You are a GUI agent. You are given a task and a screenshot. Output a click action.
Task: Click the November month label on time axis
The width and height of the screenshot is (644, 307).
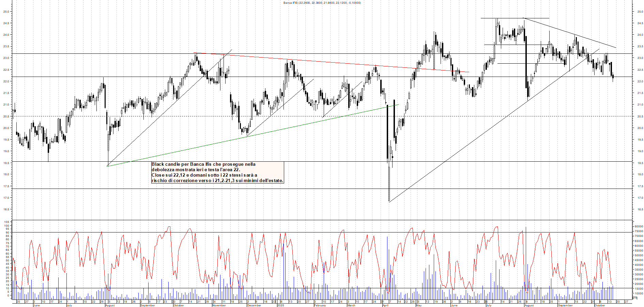coord(219,305)
